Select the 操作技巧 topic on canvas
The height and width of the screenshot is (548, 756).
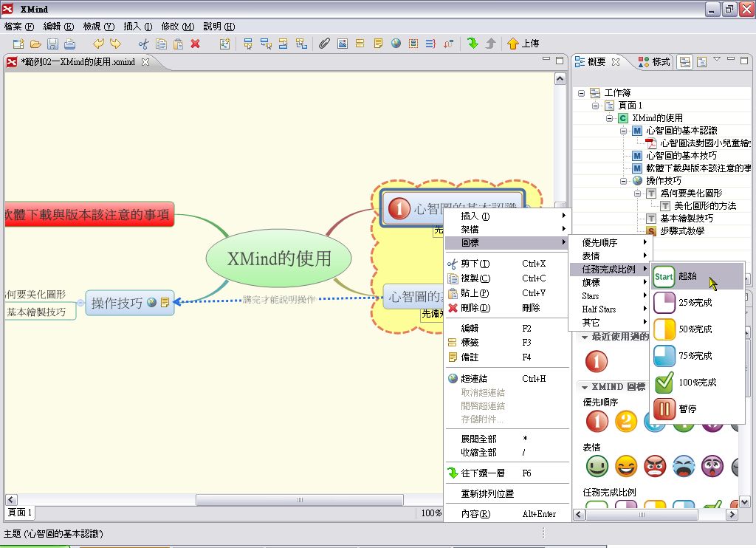point(130,303)
